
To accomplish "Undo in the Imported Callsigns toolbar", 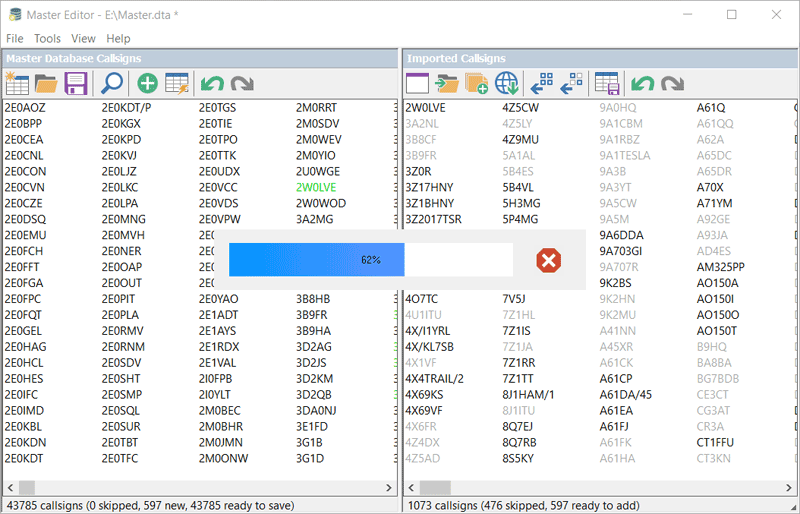I will 642,84.
